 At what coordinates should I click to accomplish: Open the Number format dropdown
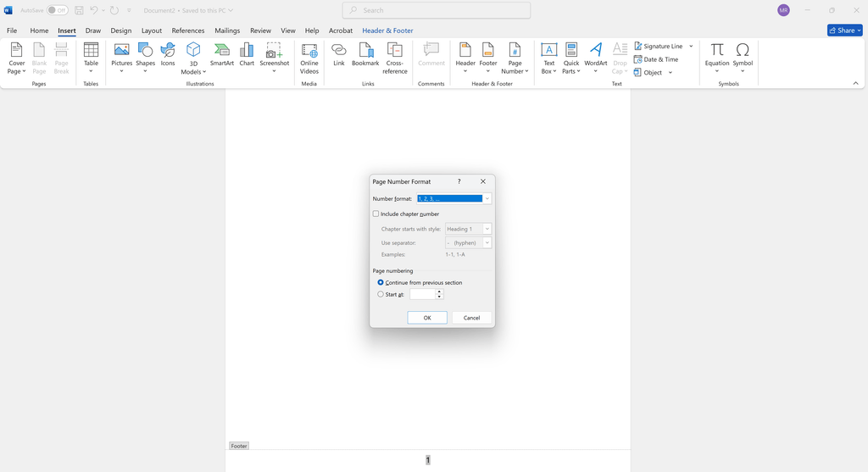(487, 198)
